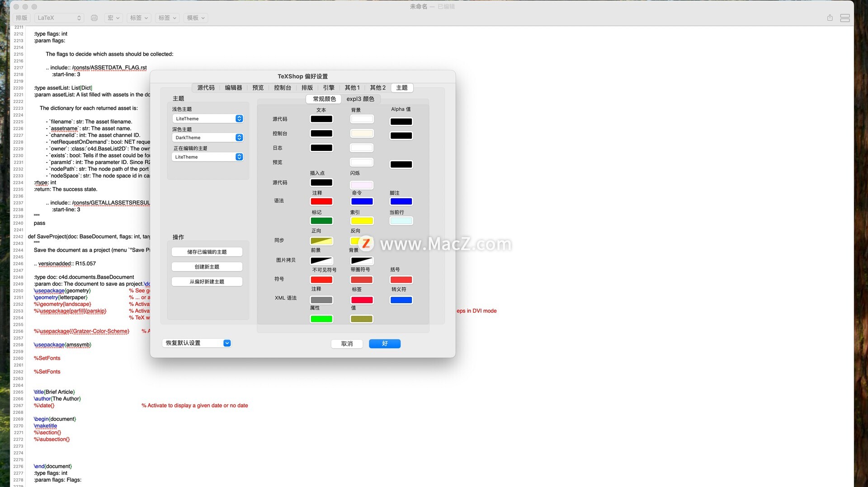Open the 源代码 text color swatch

(x=321, y=119)
